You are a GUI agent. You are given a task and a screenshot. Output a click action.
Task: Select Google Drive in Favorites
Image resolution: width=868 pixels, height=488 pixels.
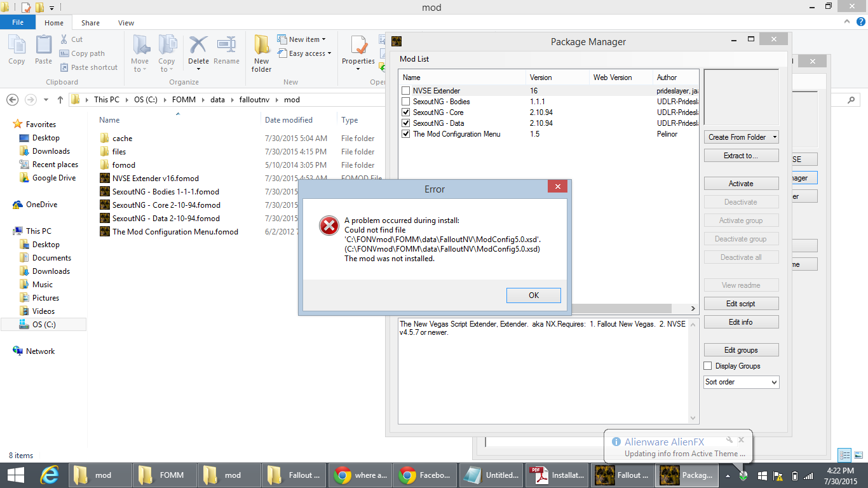point(53,178)
